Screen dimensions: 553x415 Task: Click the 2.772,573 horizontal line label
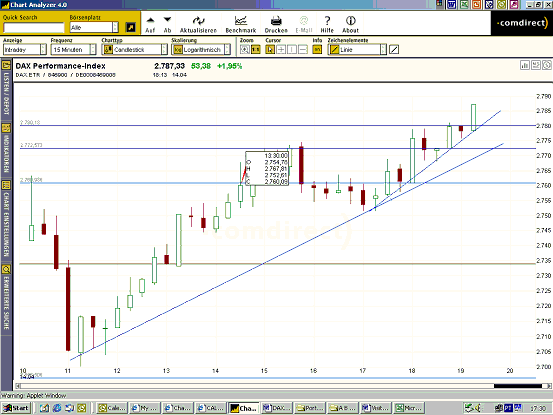31,145
